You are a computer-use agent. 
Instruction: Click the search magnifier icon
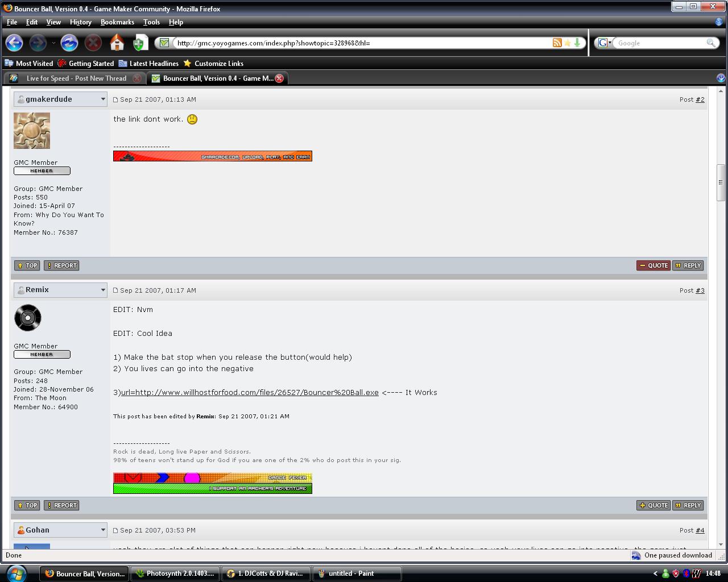[x=711, y=43]
